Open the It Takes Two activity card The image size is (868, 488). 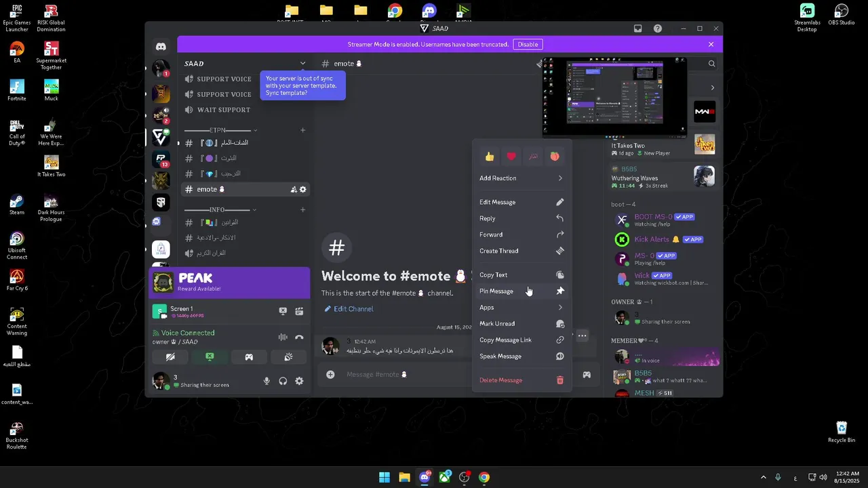pos(663,148)
